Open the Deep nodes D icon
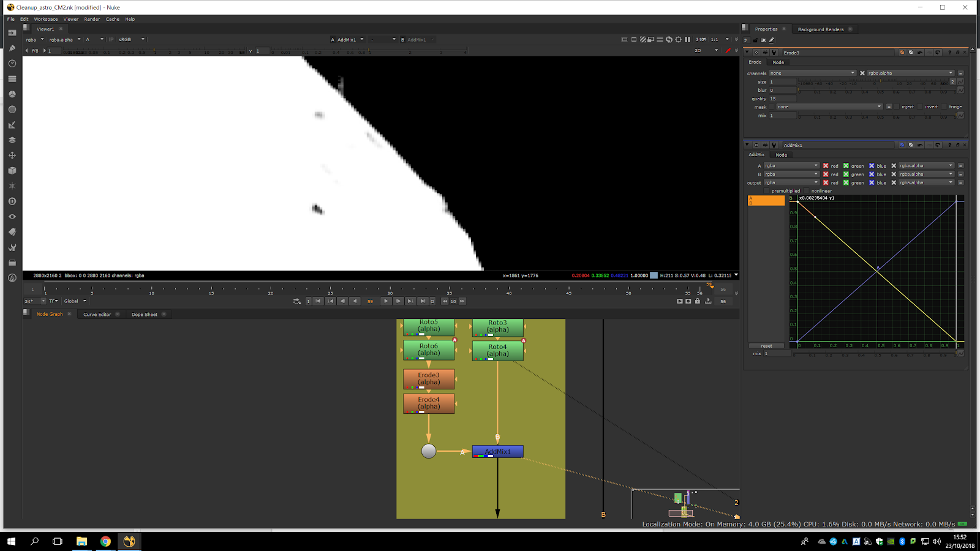Image resolution: width=980 pixels, height=551 pixels. click(x=12, y=201)
